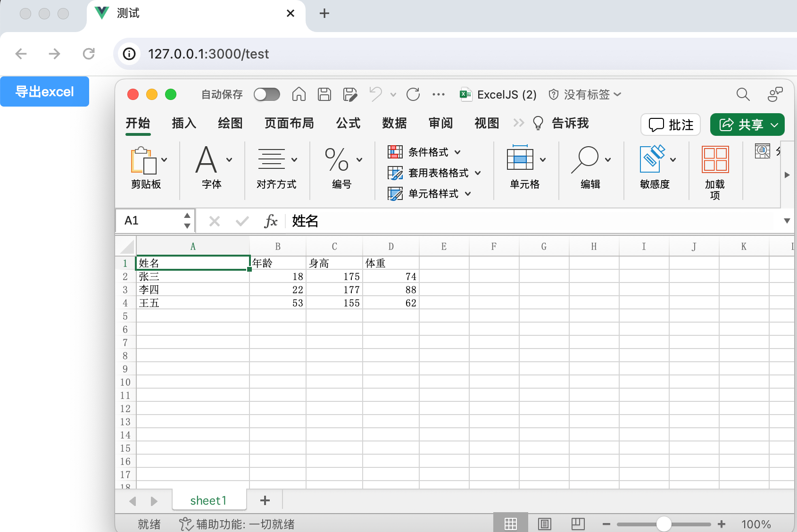This screenshot has height=532, width=797.
Task: Expand Cell Styles (单元格样式) dropdown
Action: [468, 193]
